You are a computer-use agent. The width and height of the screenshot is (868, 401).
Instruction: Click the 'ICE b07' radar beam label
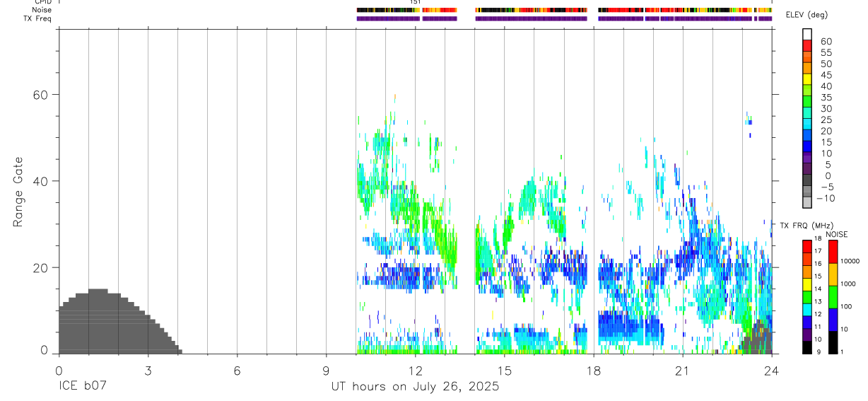[84, 387]
